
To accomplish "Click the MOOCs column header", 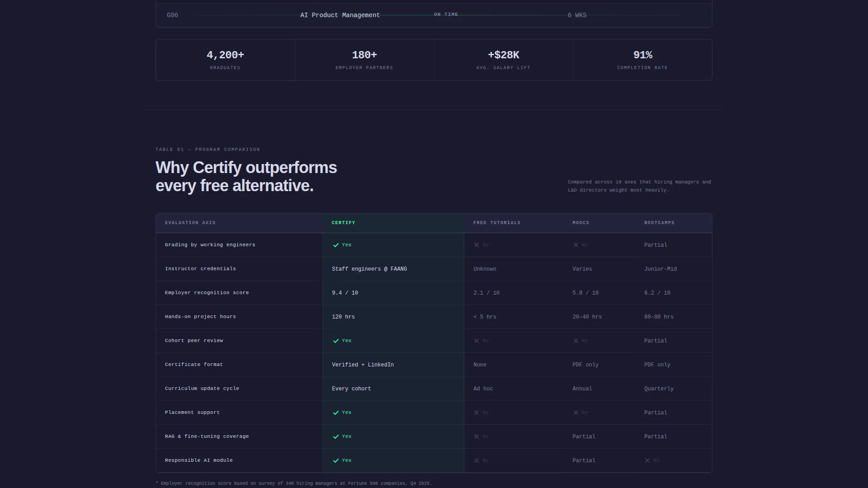I will 581,223.
